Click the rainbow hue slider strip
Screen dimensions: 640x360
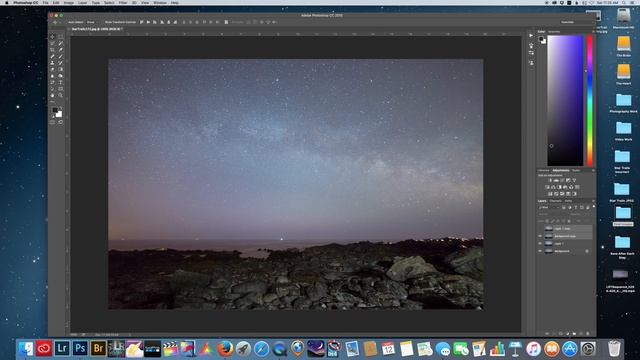coord(590,100)
